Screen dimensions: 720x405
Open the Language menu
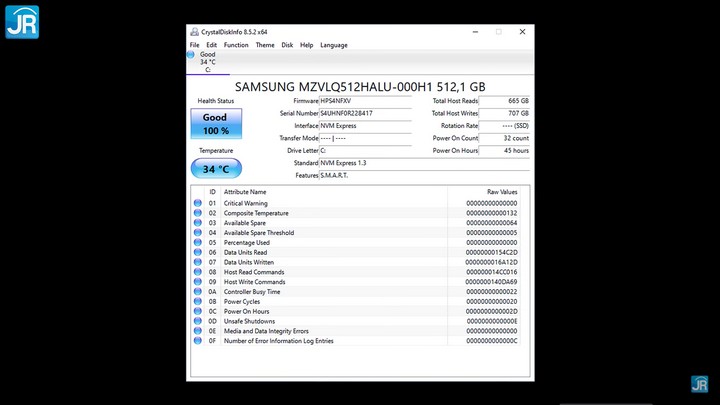tap(334, 45)
